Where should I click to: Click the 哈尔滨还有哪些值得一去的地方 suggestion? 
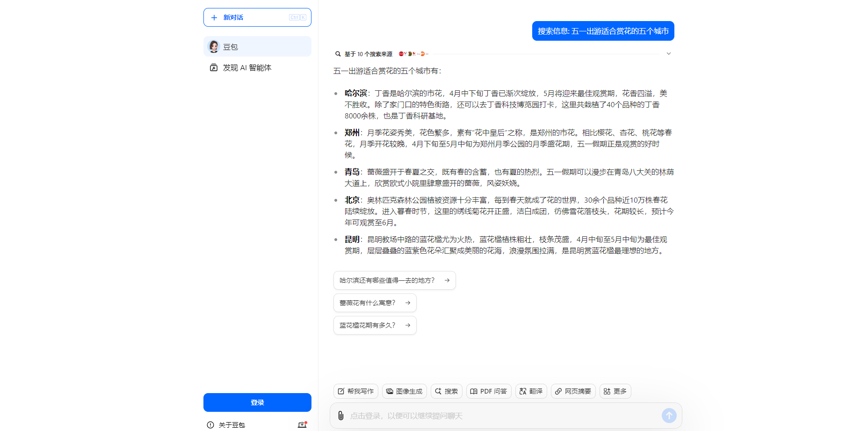tap(394, 280)
